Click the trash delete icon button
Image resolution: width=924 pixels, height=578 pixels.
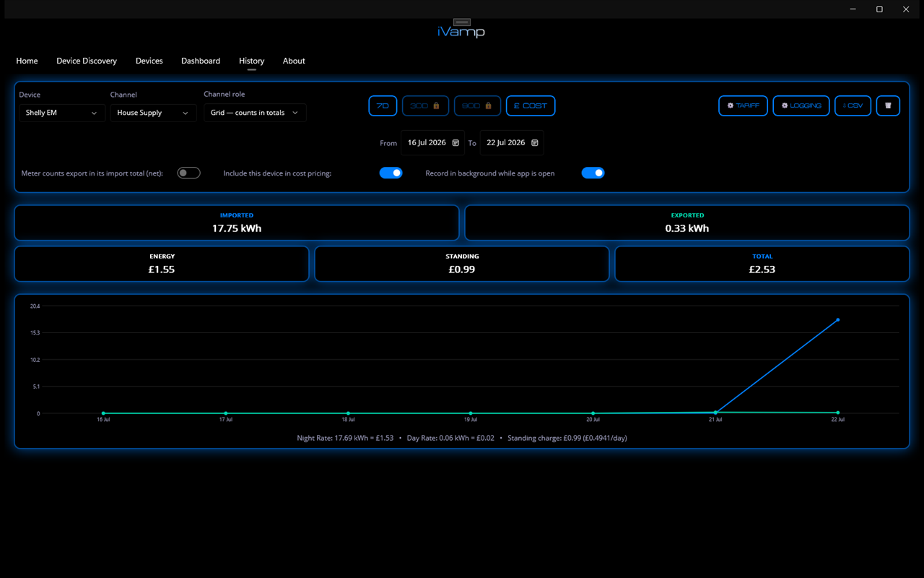tap(888, 105)
